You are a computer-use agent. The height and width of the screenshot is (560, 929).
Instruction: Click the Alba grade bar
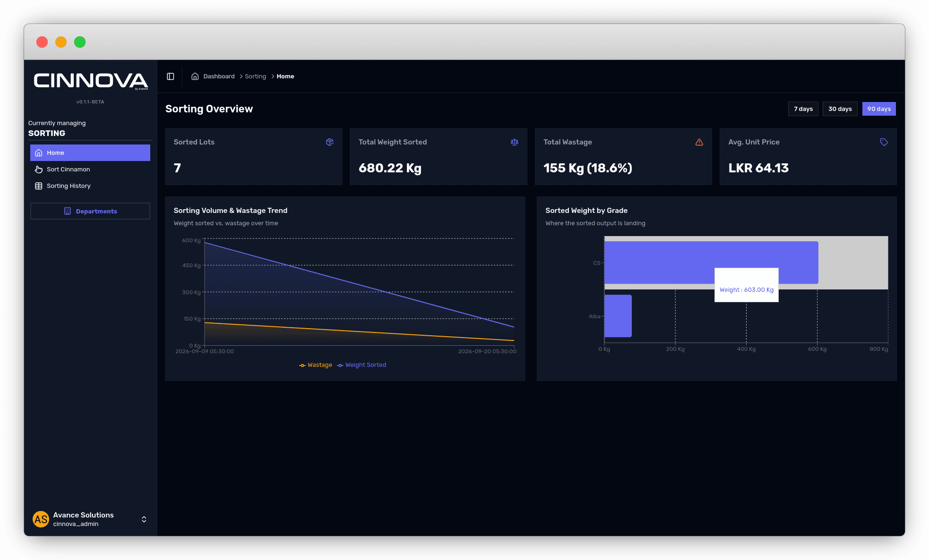click(x=618, y=316)
